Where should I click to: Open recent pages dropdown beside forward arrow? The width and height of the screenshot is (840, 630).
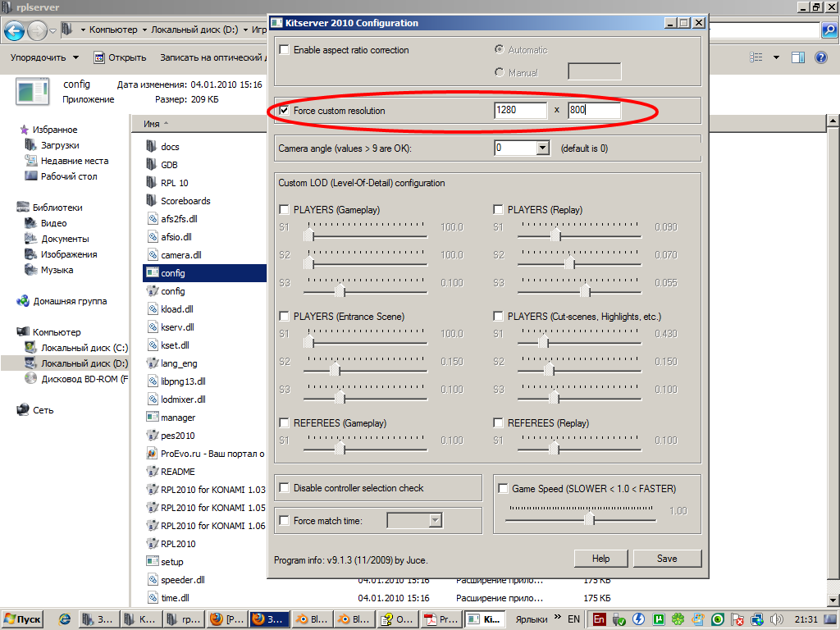(x=53, y=31)
